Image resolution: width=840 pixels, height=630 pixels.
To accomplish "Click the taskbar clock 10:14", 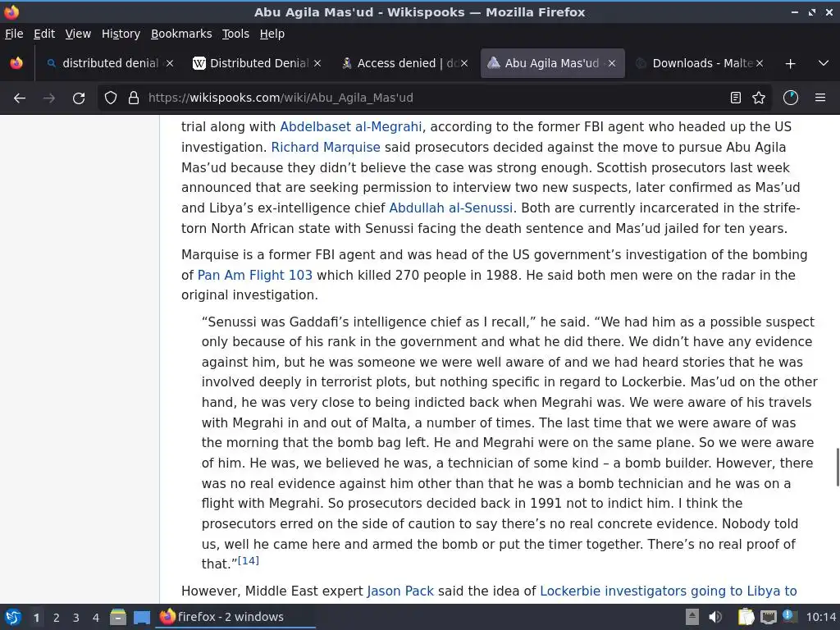I will click(x=820, y=617).
